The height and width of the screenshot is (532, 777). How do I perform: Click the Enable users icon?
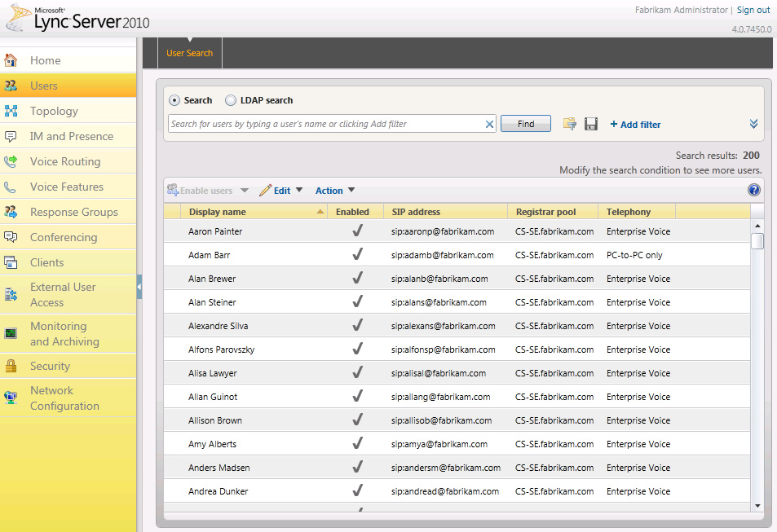[x=173, y=190]
